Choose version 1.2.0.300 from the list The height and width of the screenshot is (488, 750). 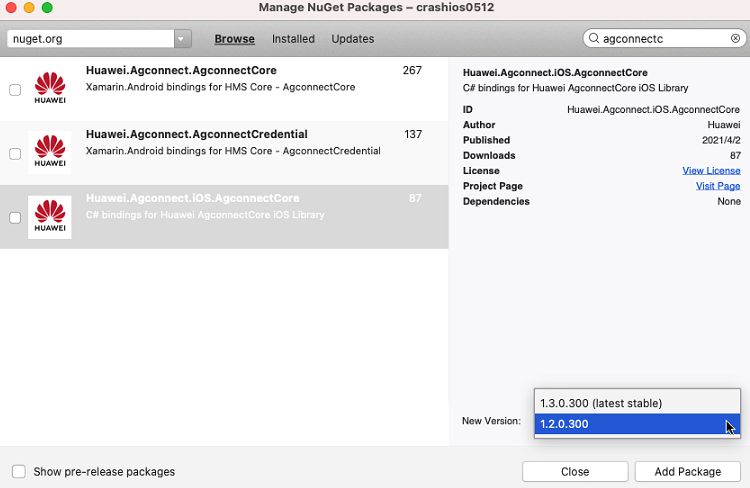pyautogui.click(x=564, y=424)
